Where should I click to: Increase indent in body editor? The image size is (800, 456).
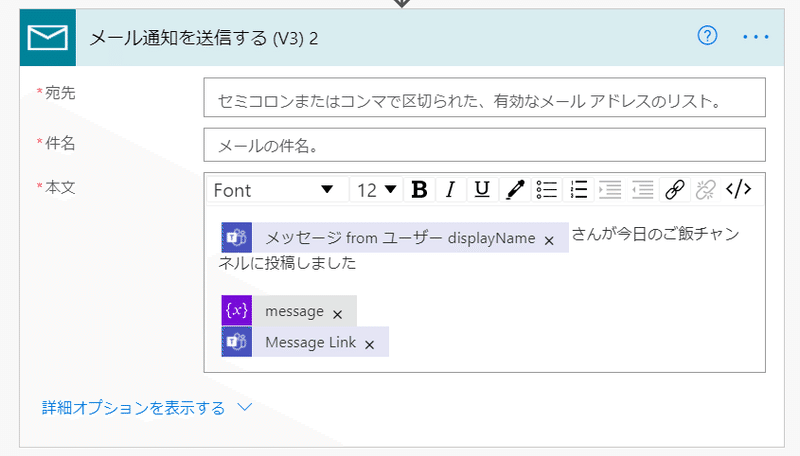tap(610, 190)
